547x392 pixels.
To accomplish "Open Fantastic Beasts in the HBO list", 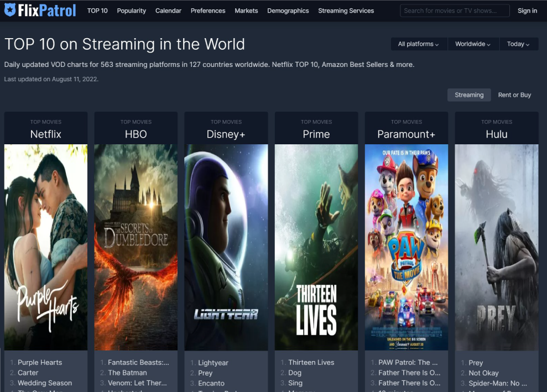I will [x=138, y=362].
